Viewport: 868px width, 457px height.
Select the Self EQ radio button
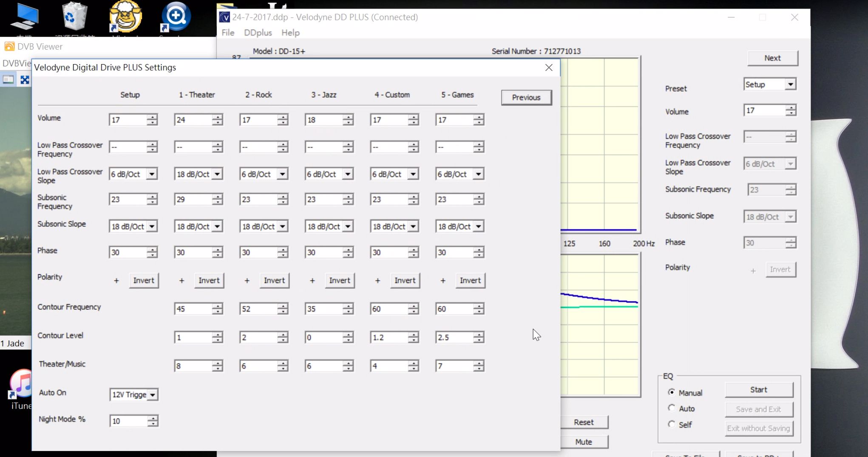pyautogui.click(x=671, y=424)
